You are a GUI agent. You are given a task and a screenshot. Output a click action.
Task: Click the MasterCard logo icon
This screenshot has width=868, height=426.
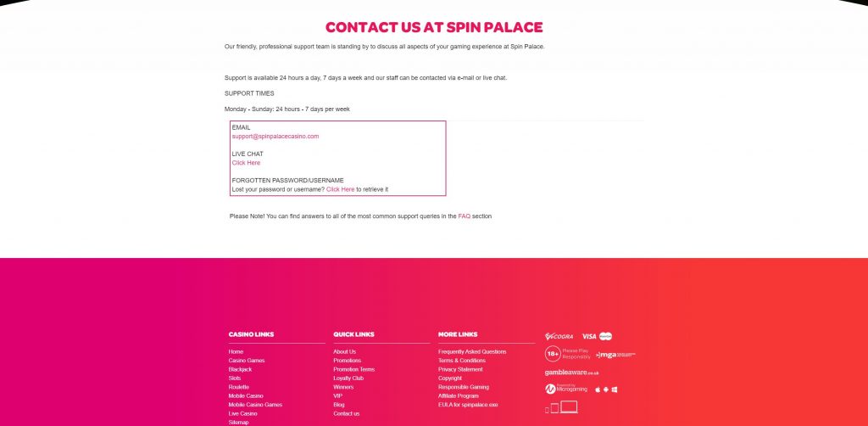pyautogui.click(x=605, y=336)
